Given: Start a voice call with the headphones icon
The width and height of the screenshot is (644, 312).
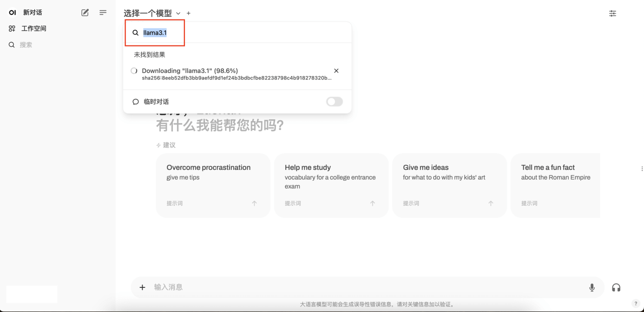Looking at the screenshot, I should pos(616,287).
